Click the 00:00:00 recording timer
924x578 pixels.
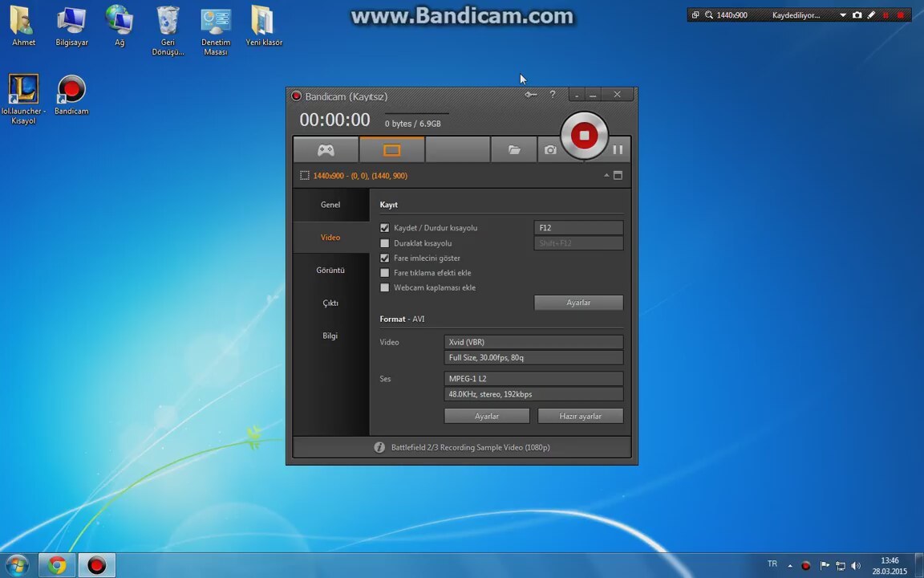[334, 120]
